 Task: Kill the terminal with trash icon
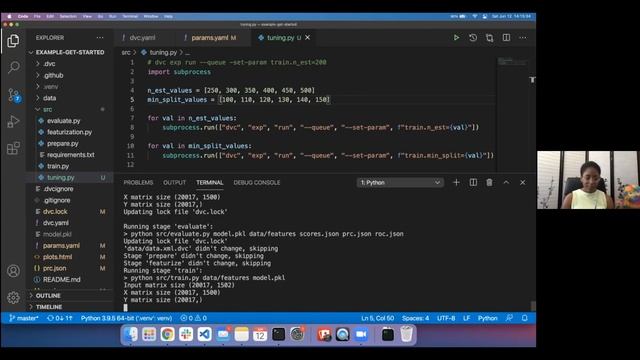click(489, 182)
